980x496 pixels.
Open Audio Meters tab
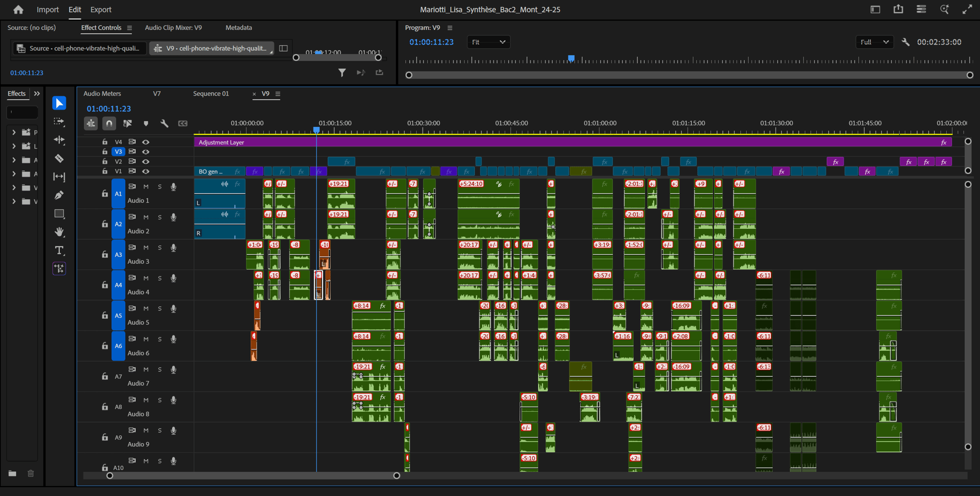coord(102,94)
